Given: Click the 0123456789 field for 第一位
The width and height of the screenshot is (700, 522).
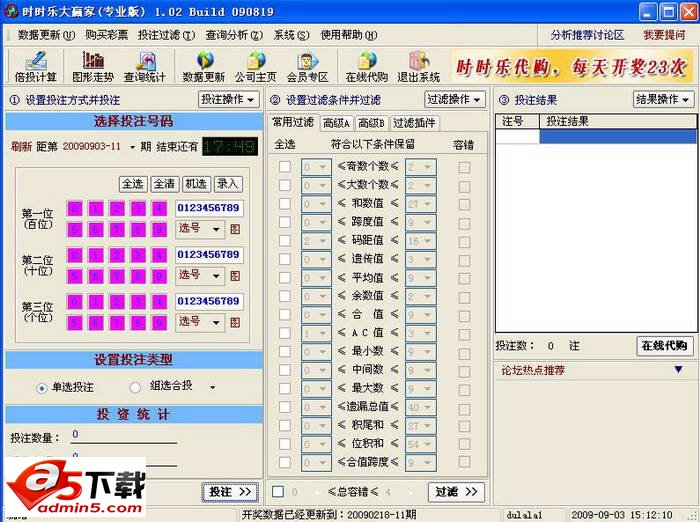Looking at the screenshot, I should coord(209,208).
